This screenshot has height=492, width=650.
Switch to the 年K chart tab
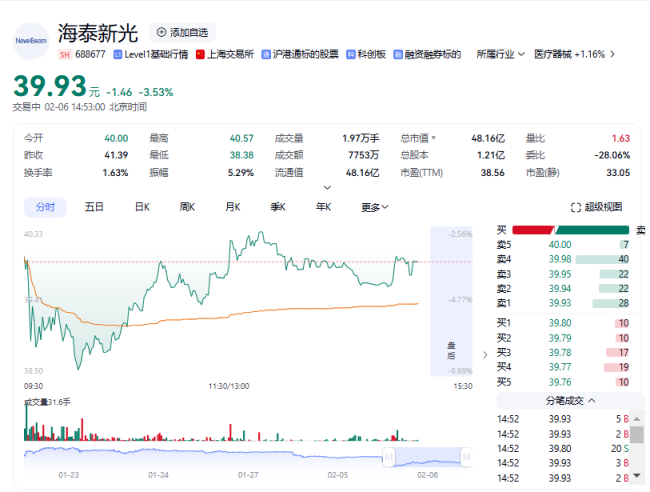323,207
